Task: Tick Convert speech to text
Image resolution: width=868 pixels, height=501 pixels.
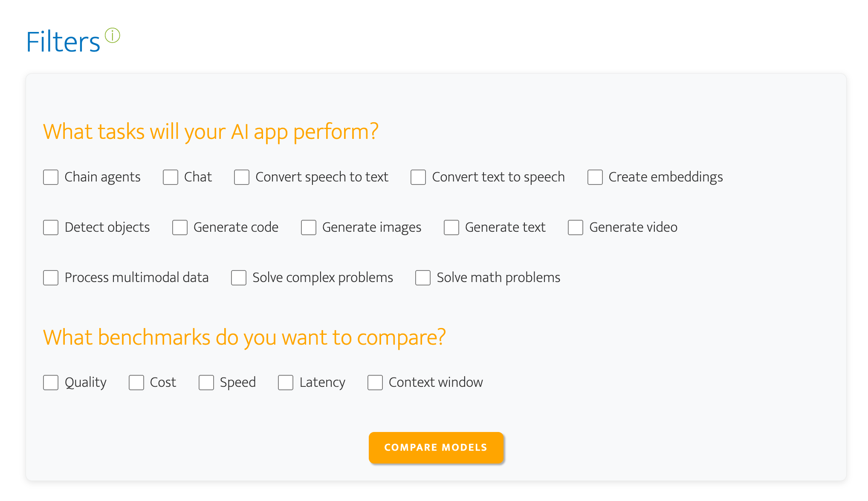Action: click(242, 177)
